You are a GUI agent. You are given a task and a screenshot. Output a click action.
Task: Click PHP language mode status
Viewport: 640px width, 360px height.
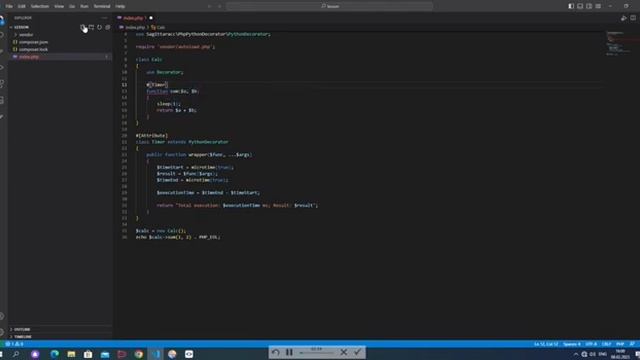click(x=620, y=344)
